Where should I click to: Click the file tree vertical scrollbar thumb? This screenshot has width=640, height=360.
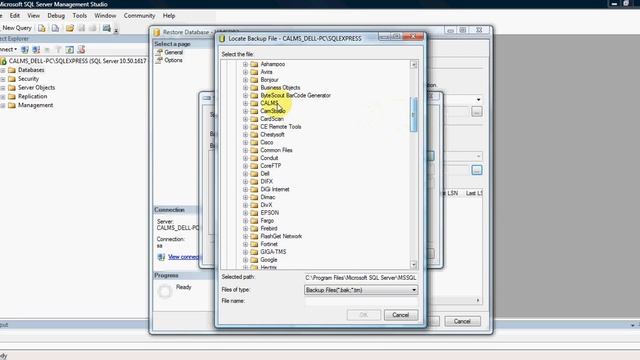click(x=413, y=115)
